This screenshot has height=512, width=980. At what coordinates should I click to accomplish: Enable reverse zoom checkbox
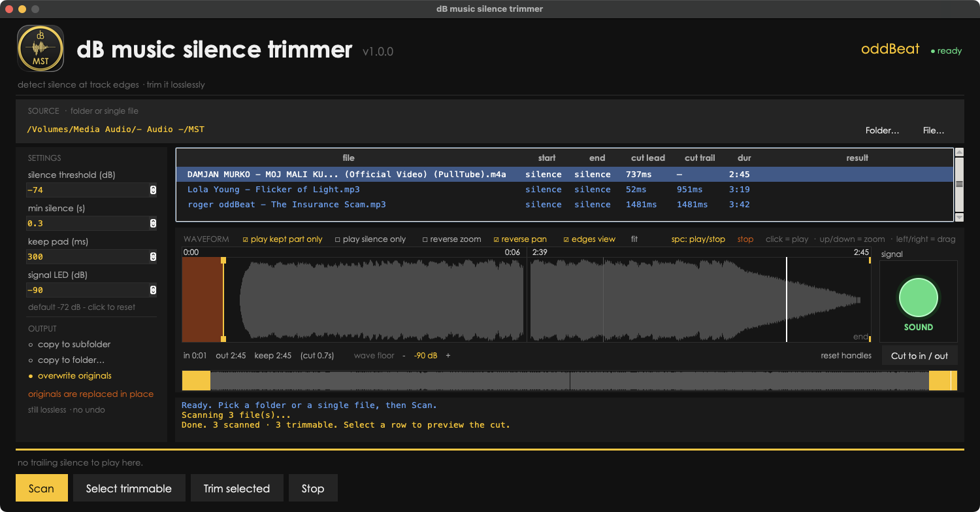pos(425,239)
